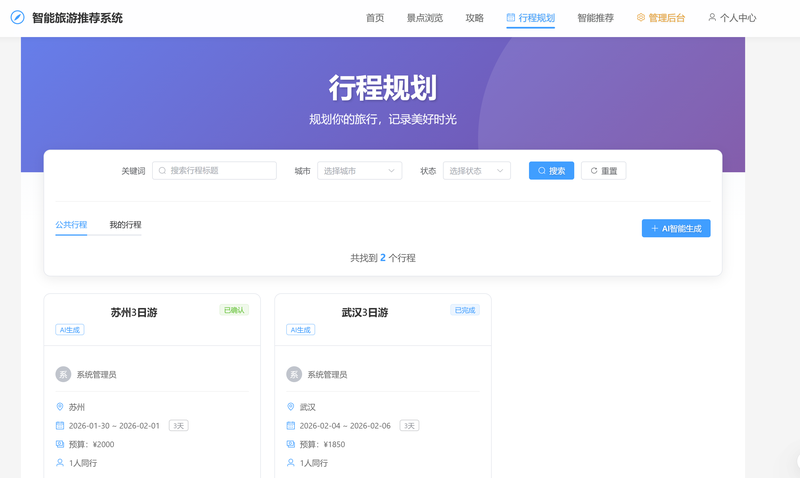Click 系统管理员 avatar on 武汉 card
The width and height of the screenshot is (800, 478).
tap(294, 374)
